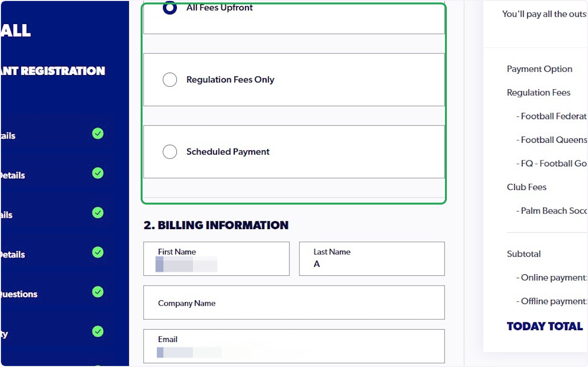Choose the Scheduled Payment option
Screen dimensions: 588x367
pos(170,152)
